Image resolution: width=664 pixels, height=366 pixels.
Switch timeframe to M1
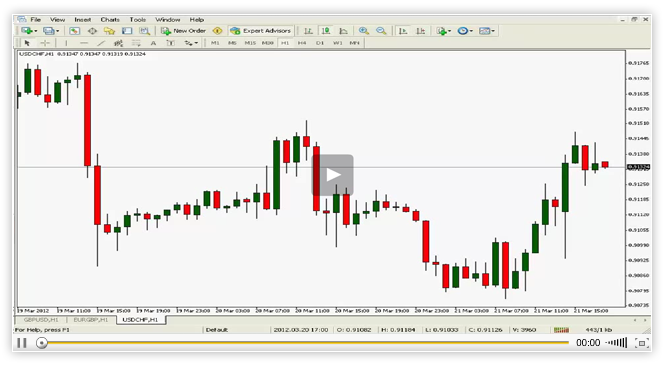215,43
